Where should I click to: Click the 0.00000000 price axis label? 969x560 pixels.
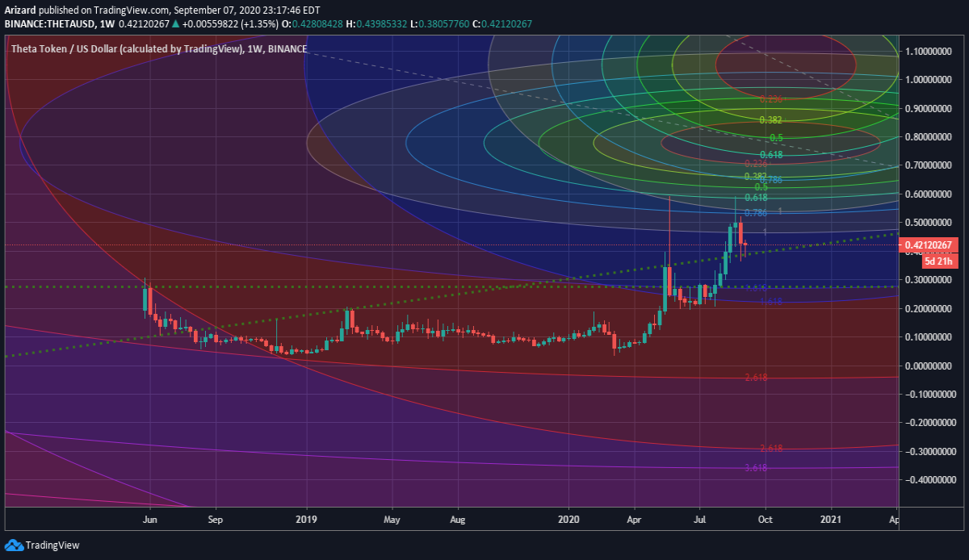930,366
